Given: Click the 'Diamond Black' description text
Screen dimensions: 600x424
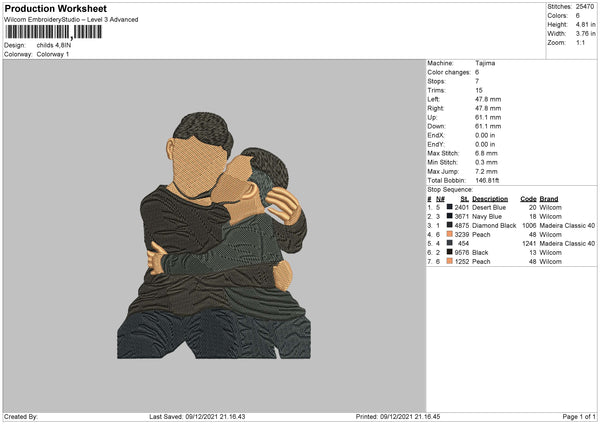Looking at the screenshot, I should point(494,225).
